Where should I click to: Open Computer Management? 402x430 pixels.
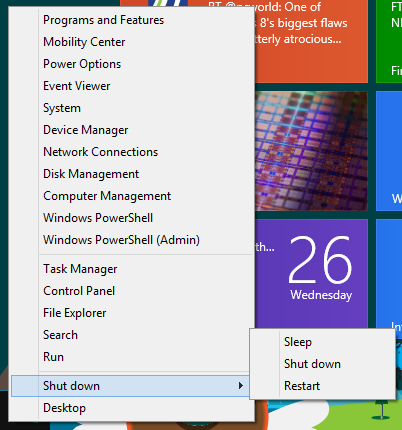point(107,196)
